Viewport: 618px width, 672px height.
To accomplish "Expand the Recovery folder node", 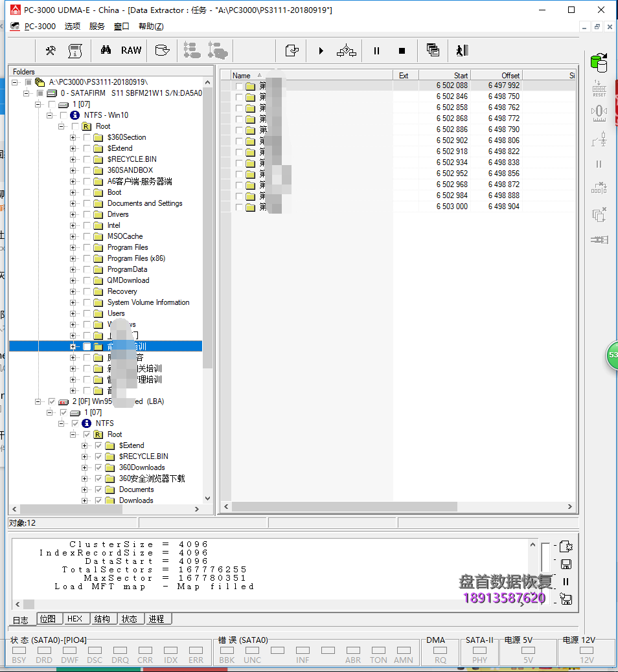I will pos(73,291).
